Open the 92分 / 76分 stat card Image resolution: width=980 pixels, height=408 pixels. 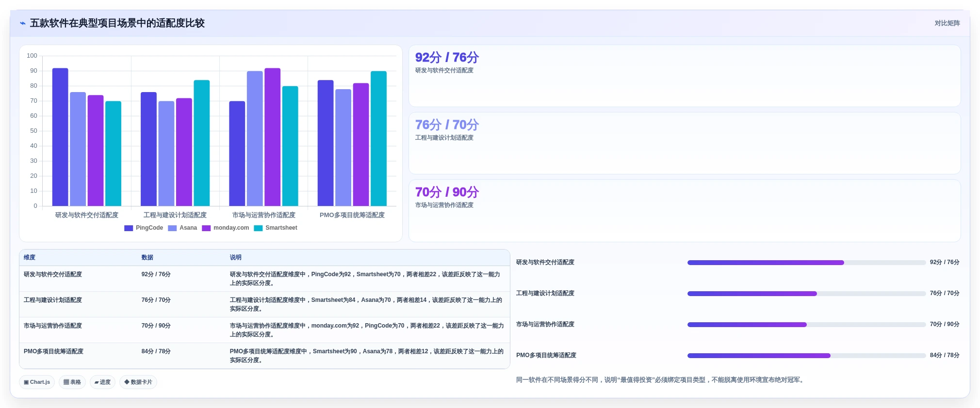685,76
